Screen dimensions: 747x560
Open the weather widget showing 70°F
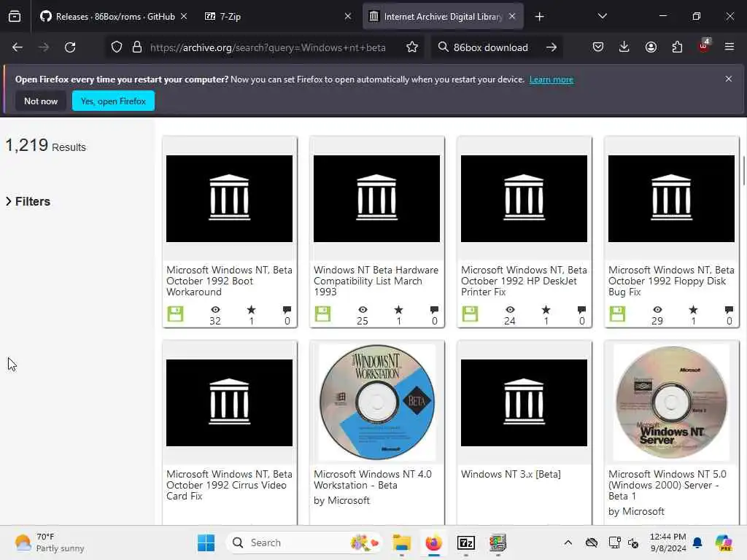49,542
